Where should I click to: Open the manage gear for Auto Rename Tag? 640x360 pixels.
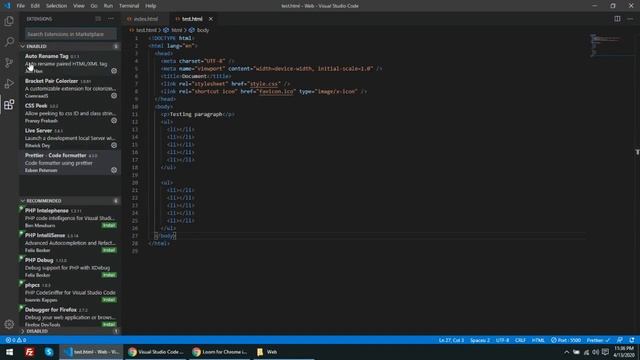pyautogui.click(x=114, y=71)
